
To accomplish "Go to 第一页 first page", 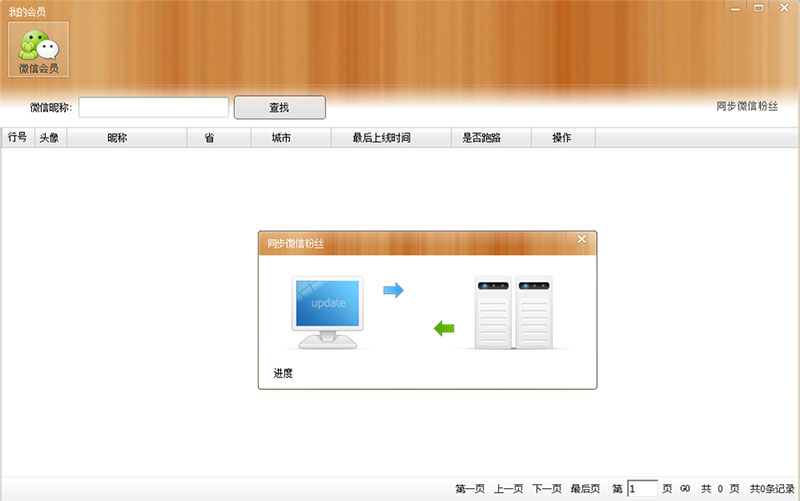I will 470,489.
